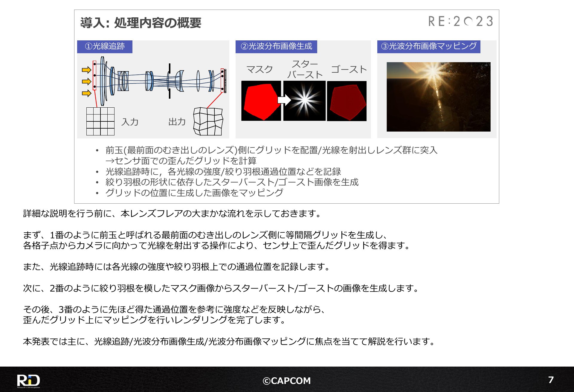Click the top yellow incoming ray arrow
This screenshot has width=574, height=392.
[x=86, y=70]
